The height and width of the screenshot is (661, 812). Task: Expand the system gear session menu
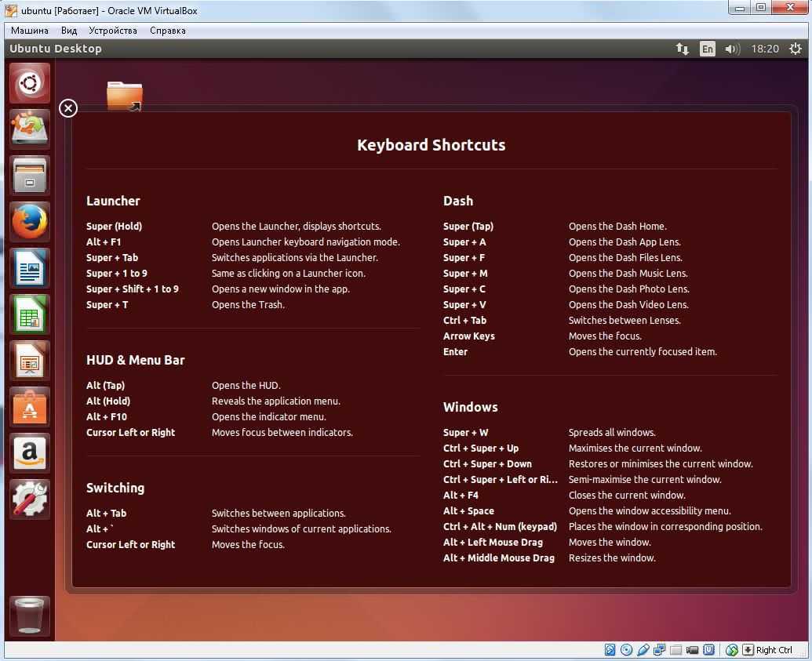point(795,49)
